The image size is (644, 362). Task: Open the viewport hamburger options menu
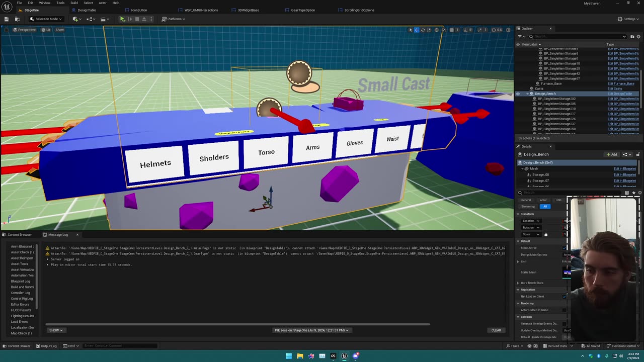(6, 30)
